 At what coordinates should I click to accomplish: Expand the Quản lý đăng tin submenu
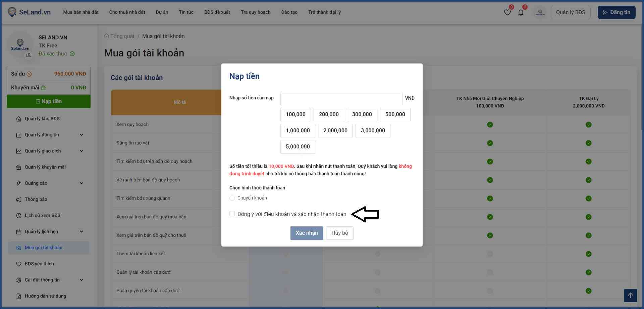coord(81,135)
